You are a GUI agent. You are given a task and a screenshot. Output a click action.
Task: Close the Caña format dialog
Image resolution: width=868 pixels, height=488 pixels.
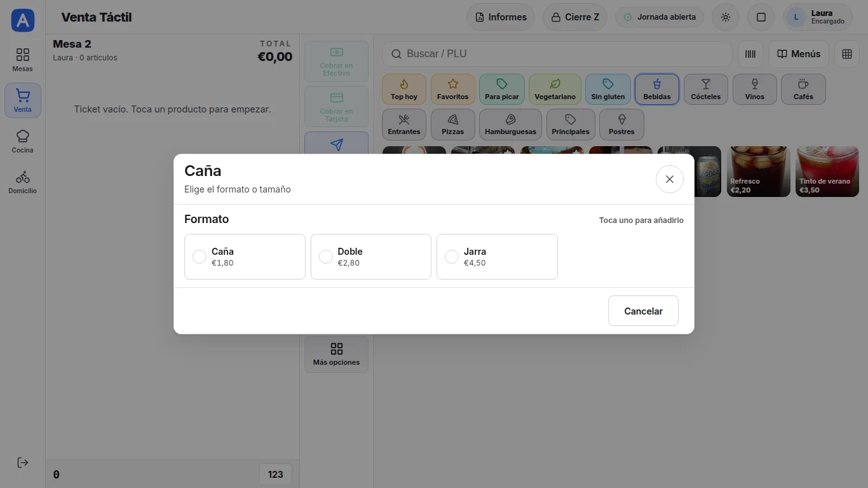[670, 179]
